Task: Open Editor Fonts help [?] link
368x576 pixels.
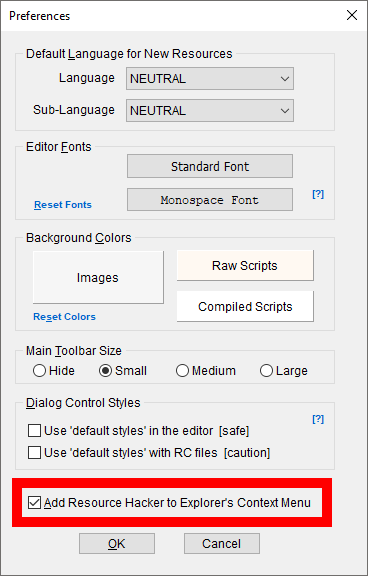Action: [318, 194]
